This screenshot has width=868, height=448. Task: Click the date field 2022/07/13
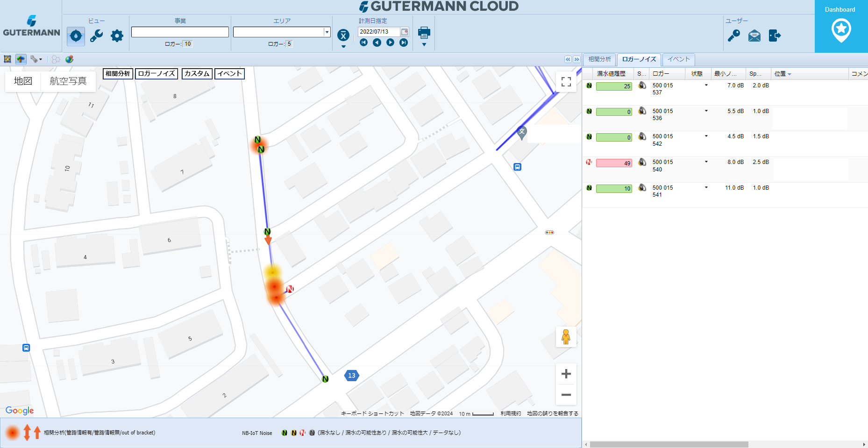[379, 32]
